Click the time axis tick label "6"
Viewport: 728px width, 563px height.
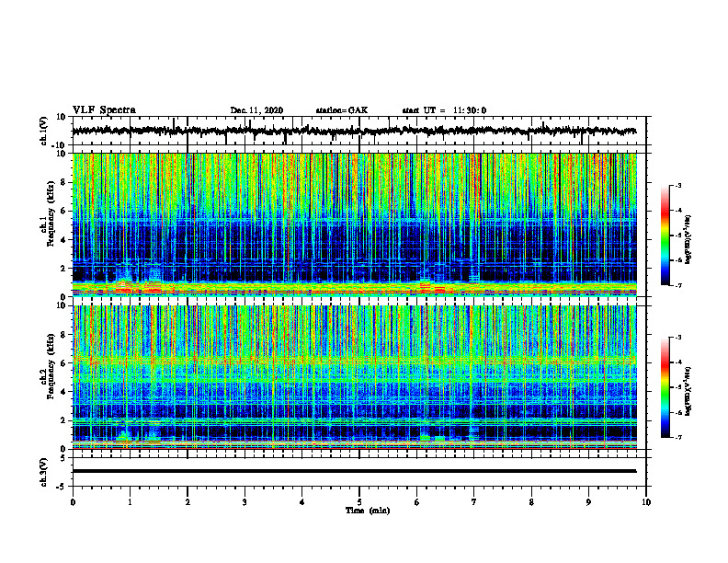[x=417, y=502]
